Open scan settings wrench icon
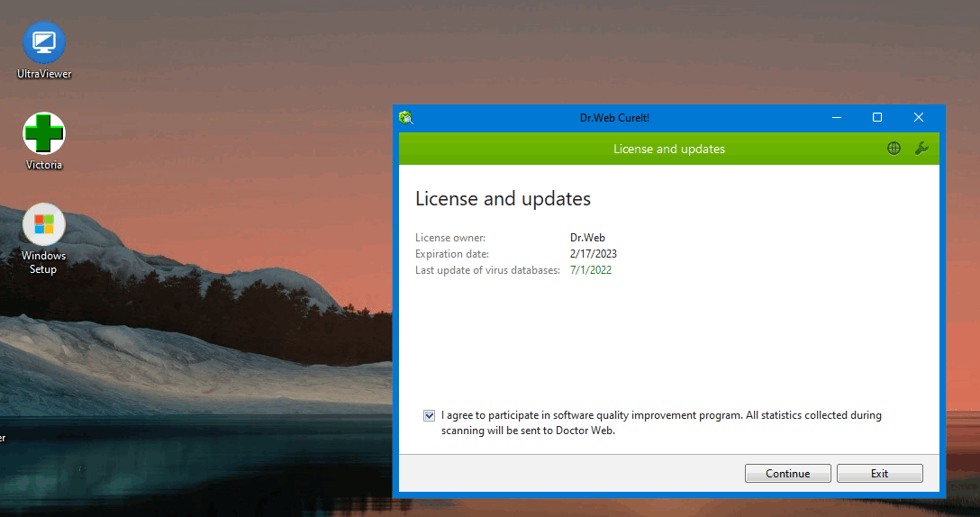This screenshot has height=517, width=980. click(x=921, y=148)
